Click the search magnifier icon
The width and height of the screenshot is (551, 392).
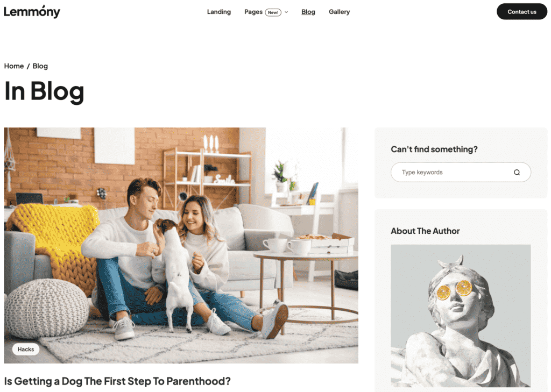[x=517, y=173]
